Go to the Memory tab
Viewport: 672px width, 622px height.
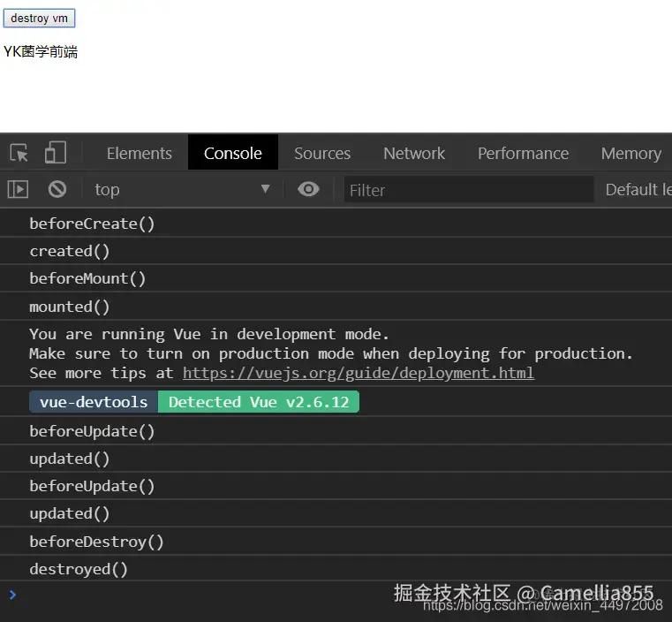tap(630, 153)
